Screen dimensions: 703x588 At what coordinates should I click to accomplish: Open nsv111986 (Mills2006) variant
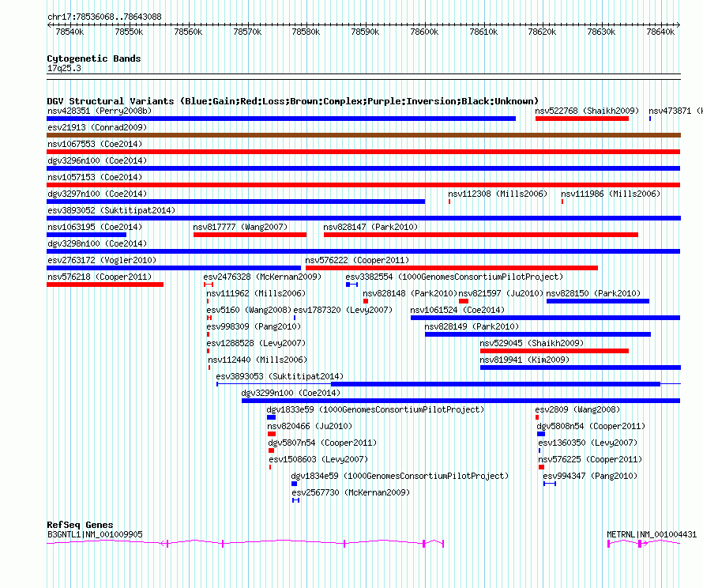click(x=611, y=194)
